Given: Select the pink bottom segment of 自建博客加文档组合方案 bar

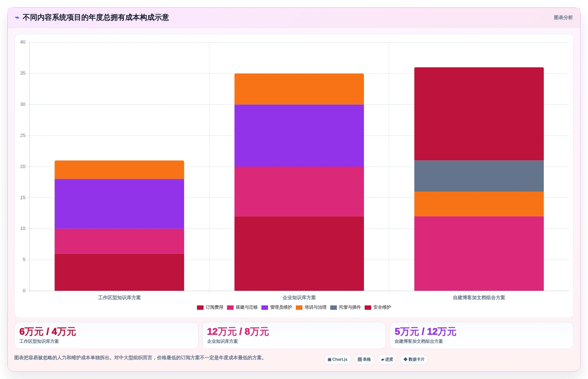Looking at the screenshot, I should pyautogui.click(x=479, y=254).
